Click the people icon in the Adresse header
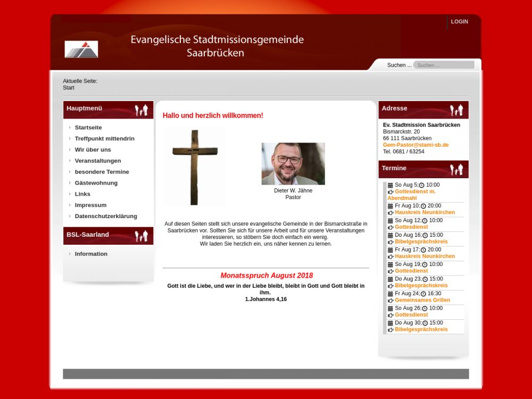 [x=456, y=110]
